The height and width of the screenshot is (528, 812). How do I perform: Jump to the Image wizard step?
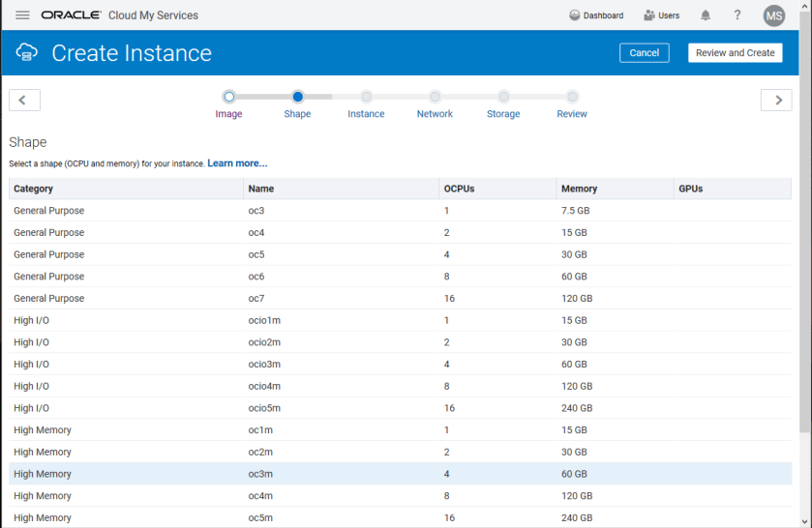pos(228,97)
